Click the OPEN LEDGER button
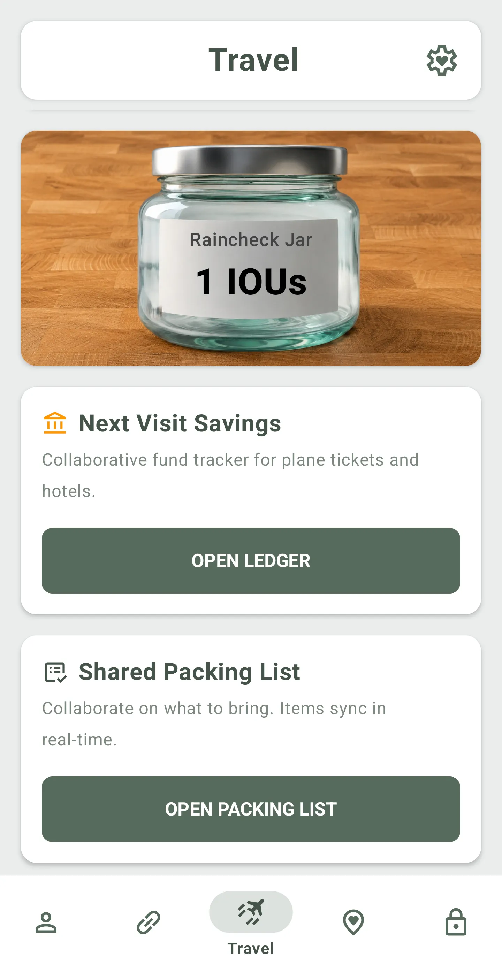Screen dimensions: 502x980 click(251, 560)
